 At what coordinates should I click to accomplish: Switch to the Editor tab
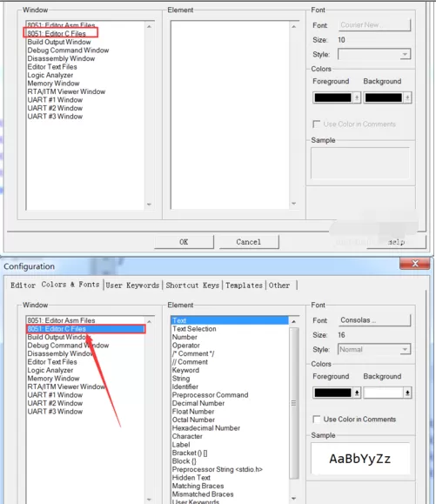pyautogui.click(x=23, y=286)
